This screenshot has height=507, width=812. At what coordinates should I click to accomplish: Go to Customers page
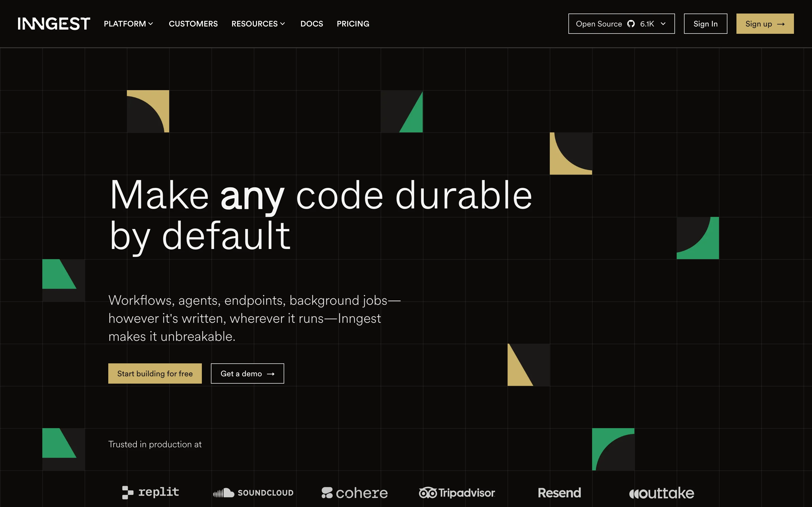[x=193, y=24]
